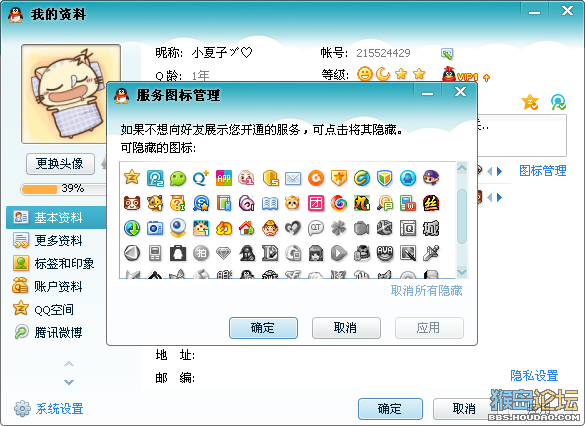Click the signature text box in profile
585x426 pixels.
tap(522, 135)
